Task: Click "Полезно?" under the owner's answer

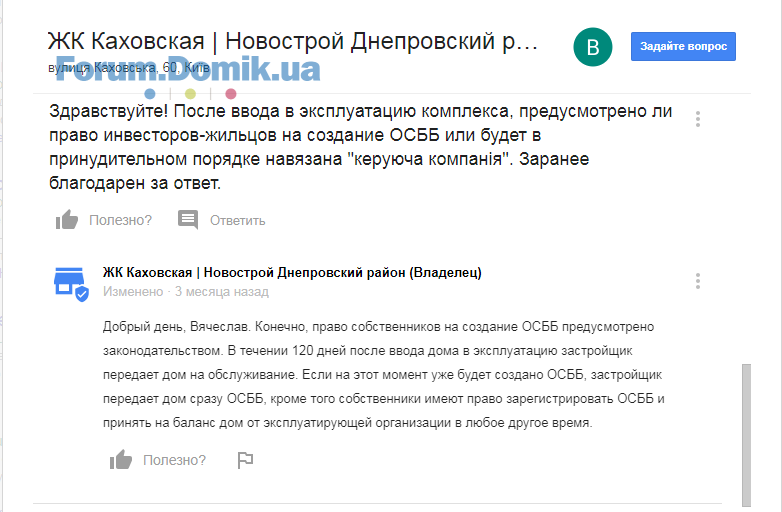Action: tap(174, 460)
